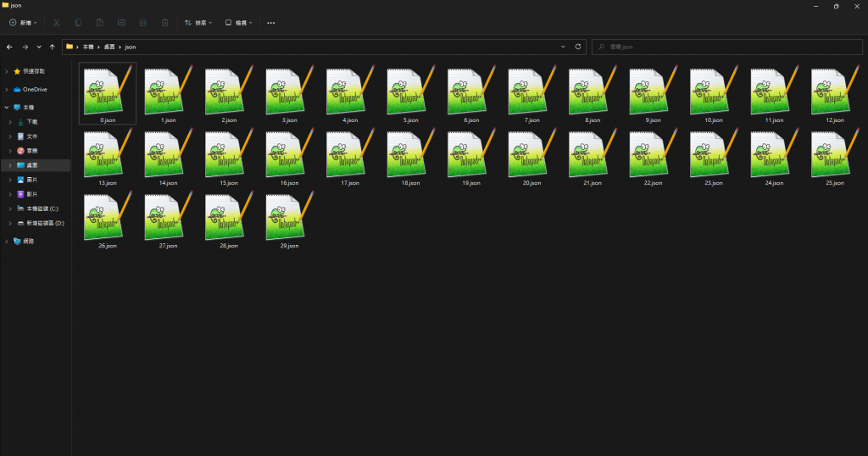Image resolution: width=868 pixels, height=456 pixels.
Task: Select the 10.json file icon
Action: (714, 90)
